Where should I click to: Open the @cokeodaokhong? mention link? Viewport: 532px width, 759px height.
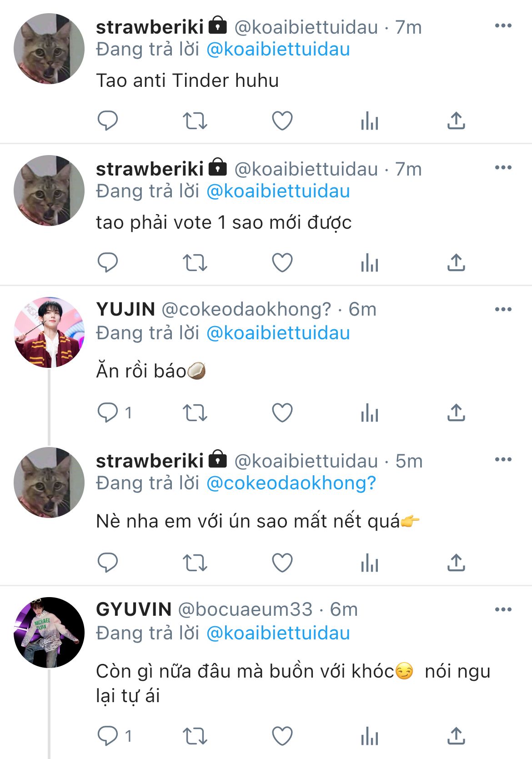coord(291,483)
